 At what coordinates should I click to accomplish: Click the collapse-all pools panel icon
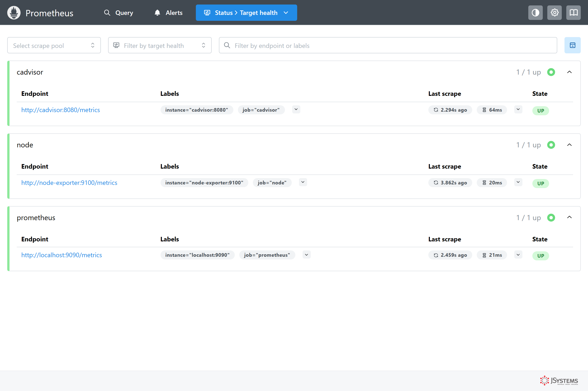(572, 45)
